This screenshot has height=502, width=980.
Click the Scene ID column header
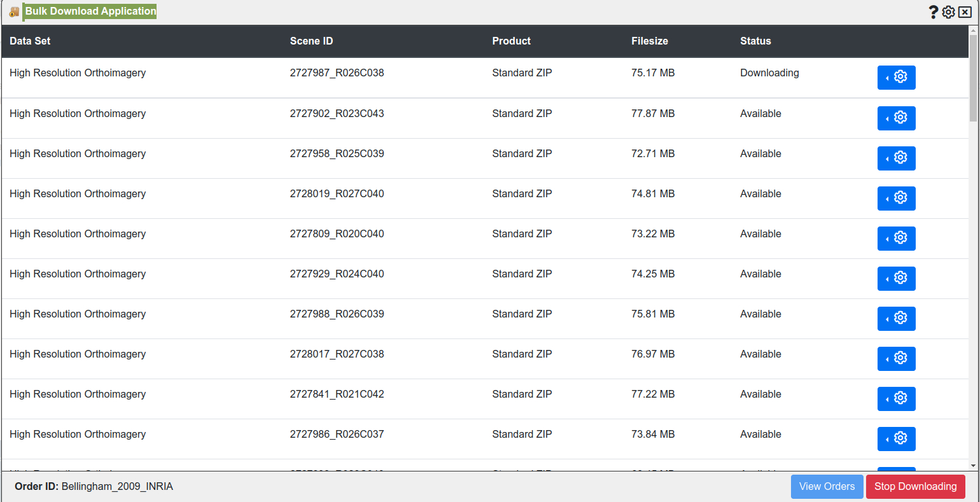pyautogui.click(x=311, y=41)
